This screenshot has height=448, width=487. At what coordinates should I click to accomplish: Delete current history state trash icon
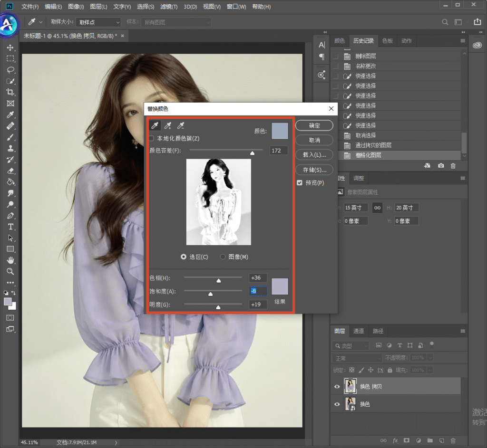453,166
